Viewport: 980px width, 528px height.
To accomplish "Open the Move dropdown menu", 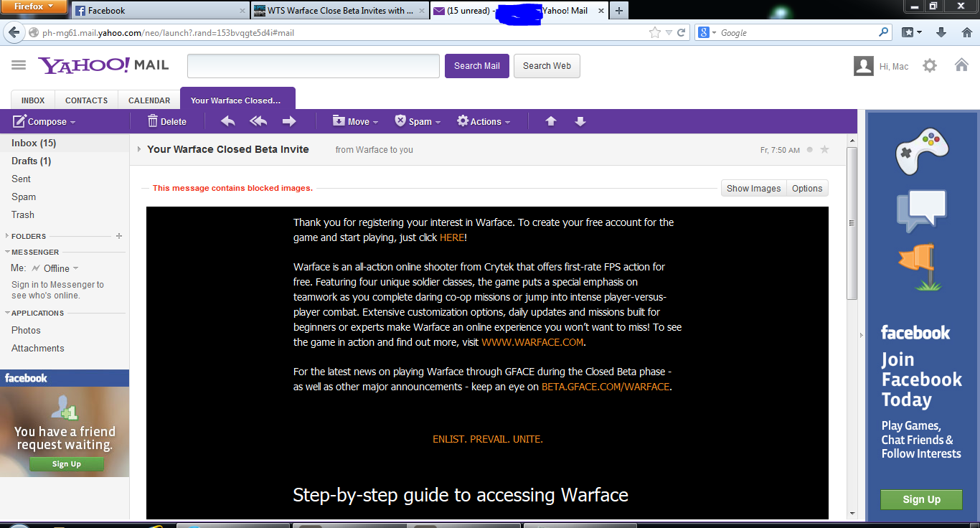I will click(355, 121).
